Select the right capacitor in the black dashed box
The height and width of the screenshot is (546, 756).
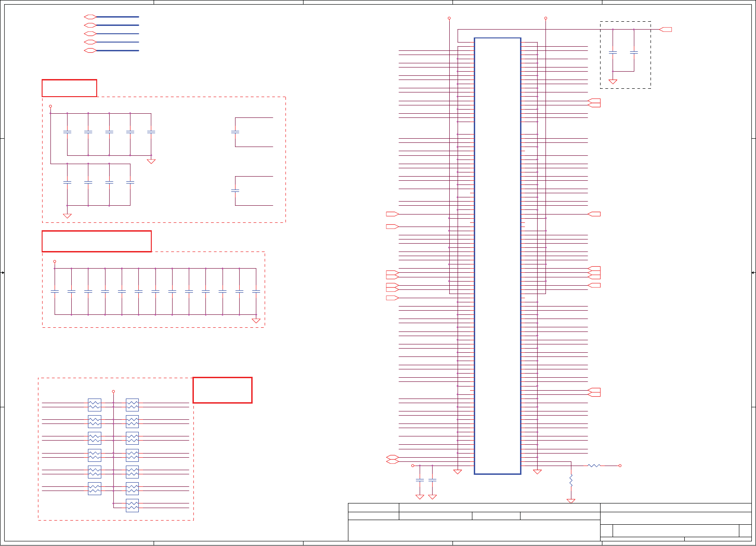coord(634,53)
